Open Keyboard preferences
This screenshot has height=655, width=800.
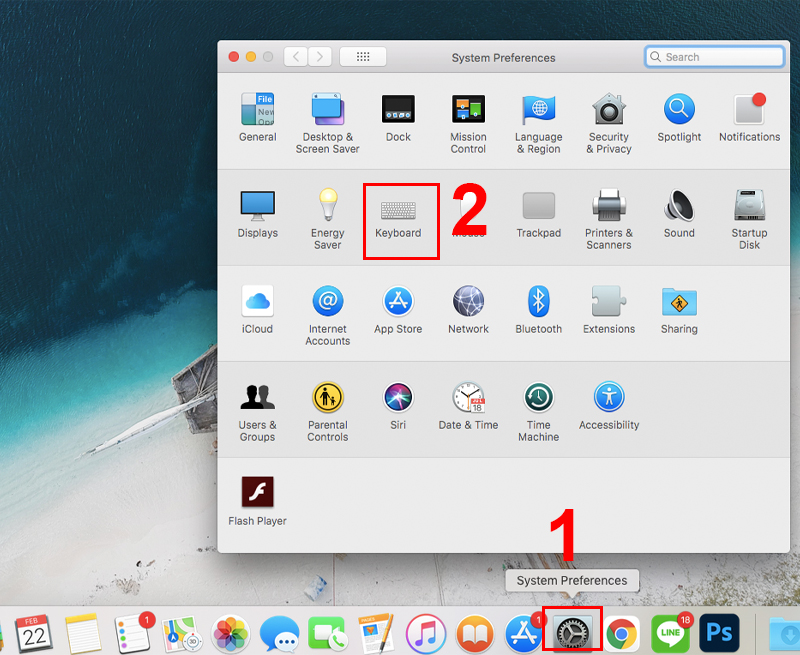click(398, 211)
